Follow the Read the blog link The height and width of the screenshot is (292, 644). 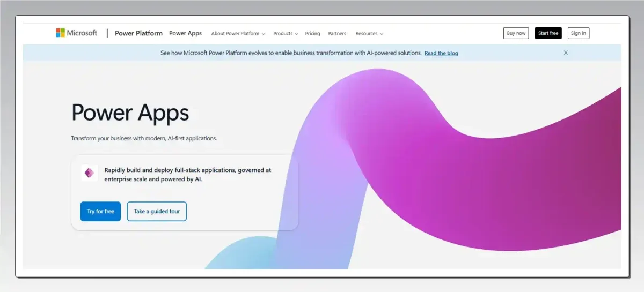click(441, 53)
